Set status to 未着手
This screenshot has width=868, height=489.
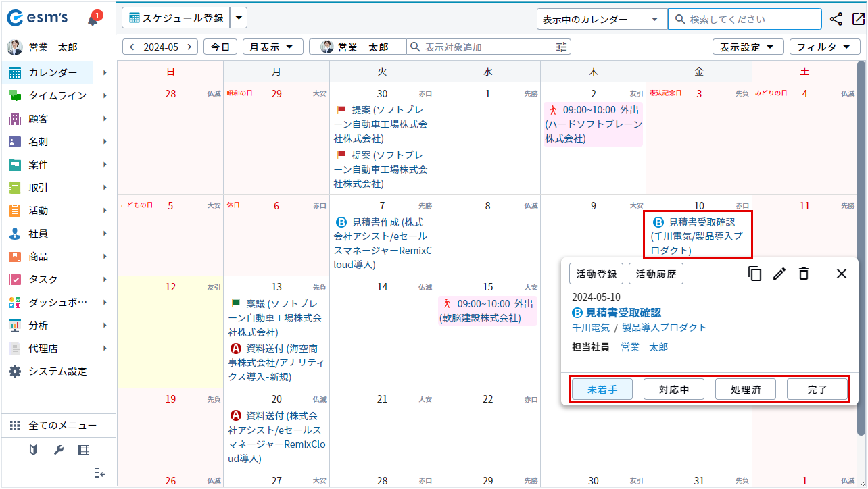tap(602, 389)
